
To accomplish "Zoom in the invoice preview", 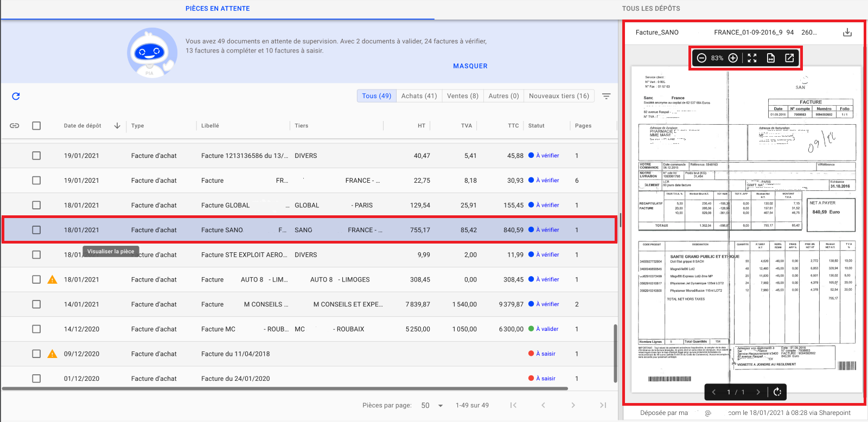I will pos(733,57).
